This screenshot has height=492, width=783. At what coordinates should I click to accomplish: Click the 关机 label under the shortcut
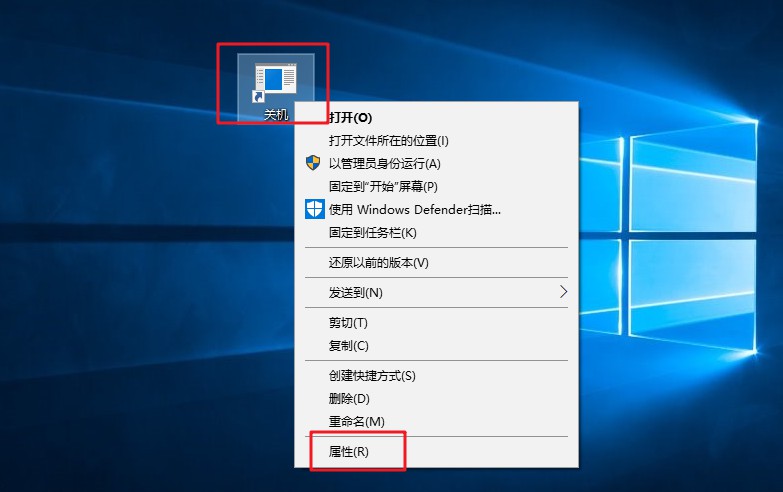tap(275, 115)
